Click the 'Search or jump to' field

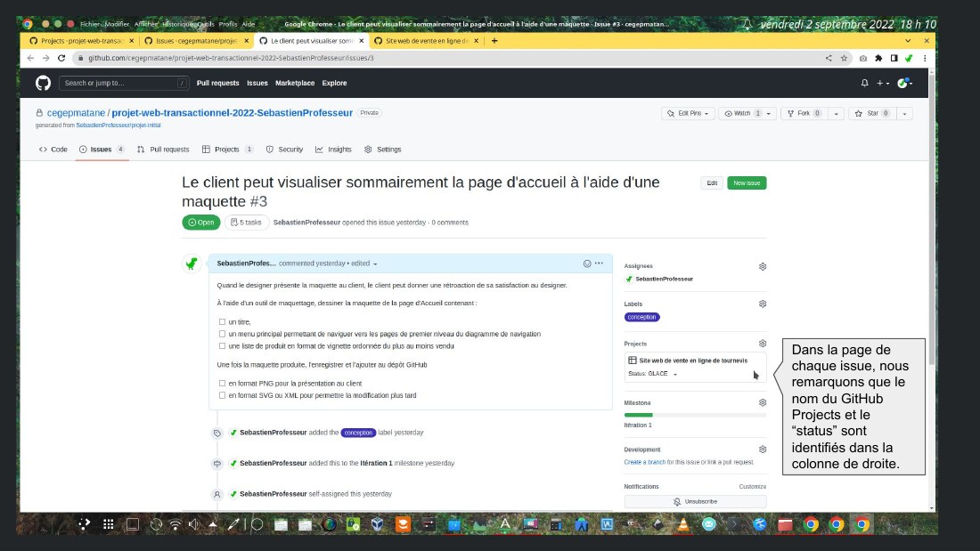tap(124, 83)
